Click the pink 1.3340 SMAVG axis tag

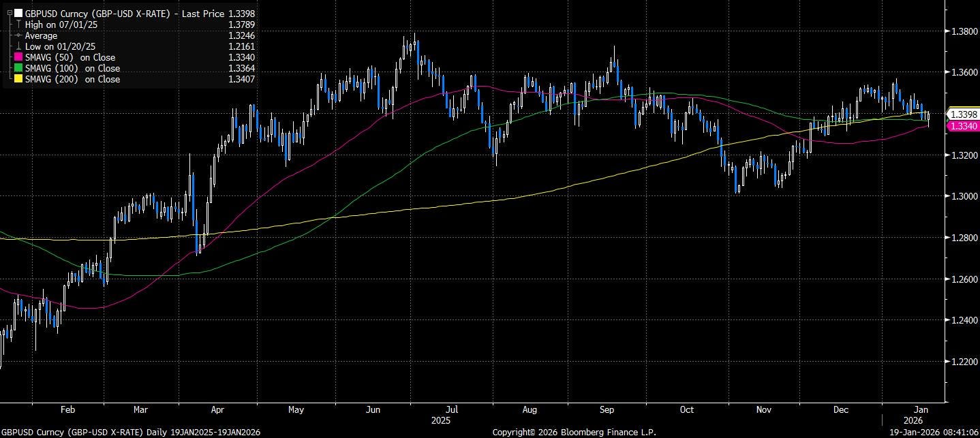click(964, 126)
